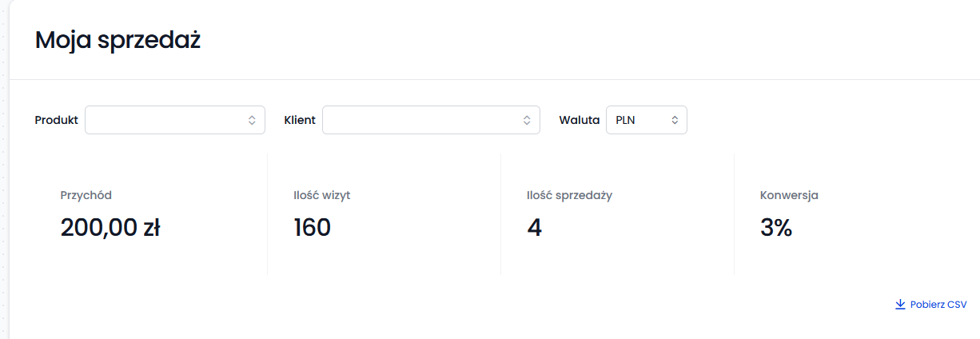Click the sales count value 4
Screen dimensions: 980x339
(x=535, y=228)
